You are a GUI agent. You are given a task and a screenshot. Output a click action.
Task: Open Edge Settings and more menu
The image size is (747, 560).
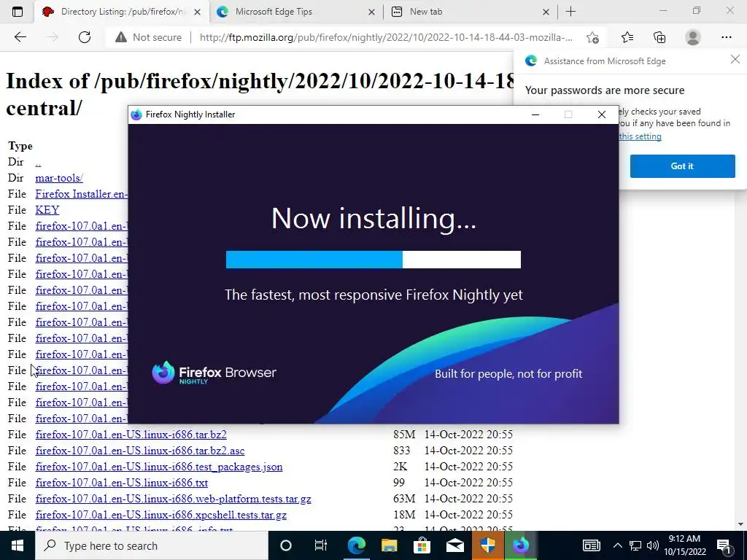click(x=726, y=37)
